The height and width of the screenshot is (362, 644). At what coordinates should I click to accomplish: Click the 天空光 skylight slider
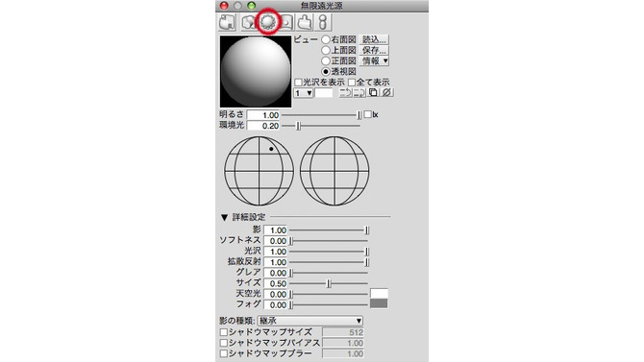point(329,295)
